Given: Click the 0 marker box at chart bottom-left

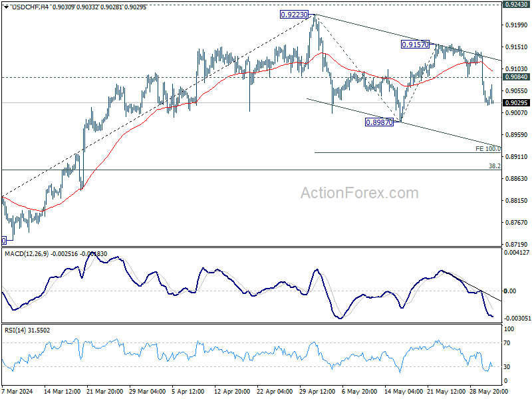Looking at the screenshot, I should pyautogui.click(x=4, y=241).
